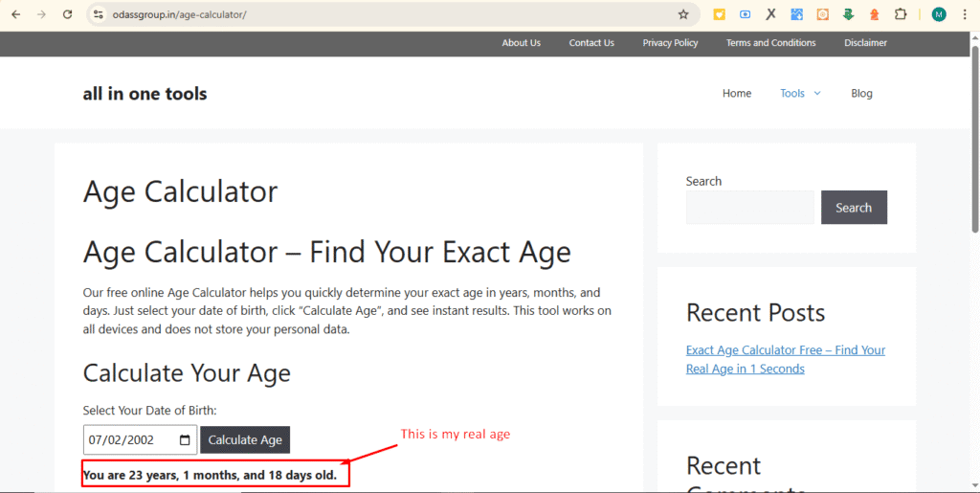Open the orange chess knight extension
Image resolution: width=980 pixels, height=493 pixels.
(x=875, y=14)
